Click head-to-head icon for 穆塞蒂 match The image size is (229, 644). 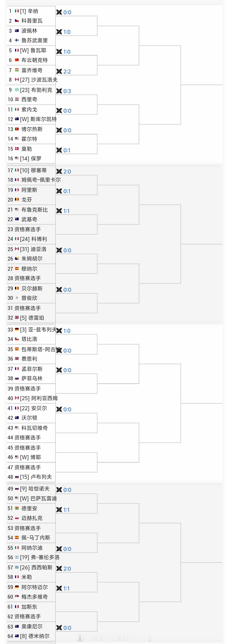pos(59,172)
